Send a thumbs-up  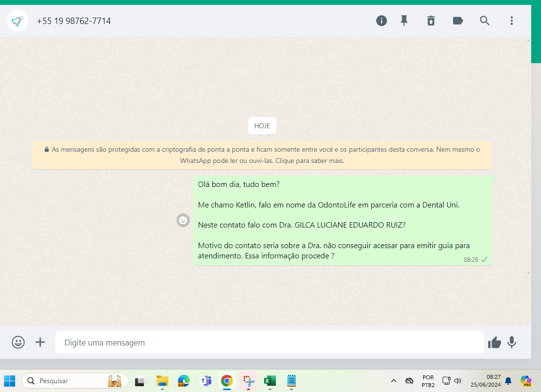[494, 342]
